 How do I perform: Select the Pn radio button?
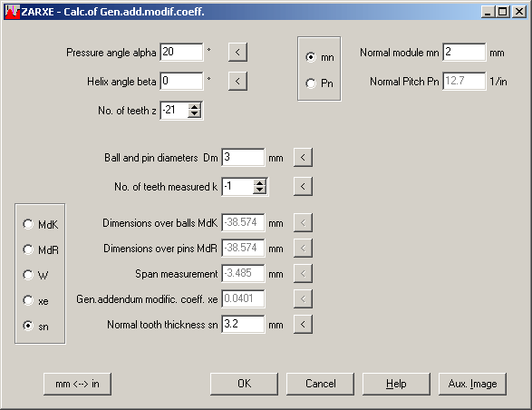(x=319, y=83)
